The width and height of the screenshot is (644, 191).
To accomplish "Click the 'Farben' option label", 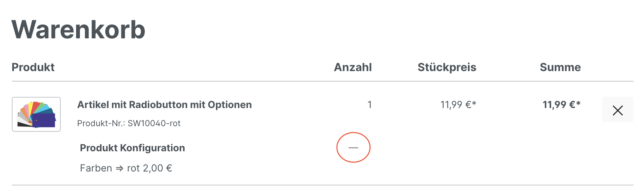I will (96, 168).
